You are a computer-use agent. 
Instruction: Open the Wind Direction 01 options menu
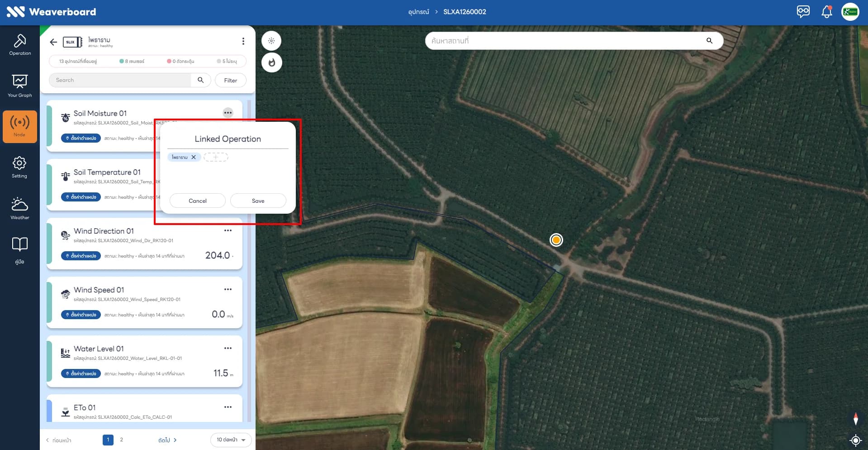(x=228, y=230)
